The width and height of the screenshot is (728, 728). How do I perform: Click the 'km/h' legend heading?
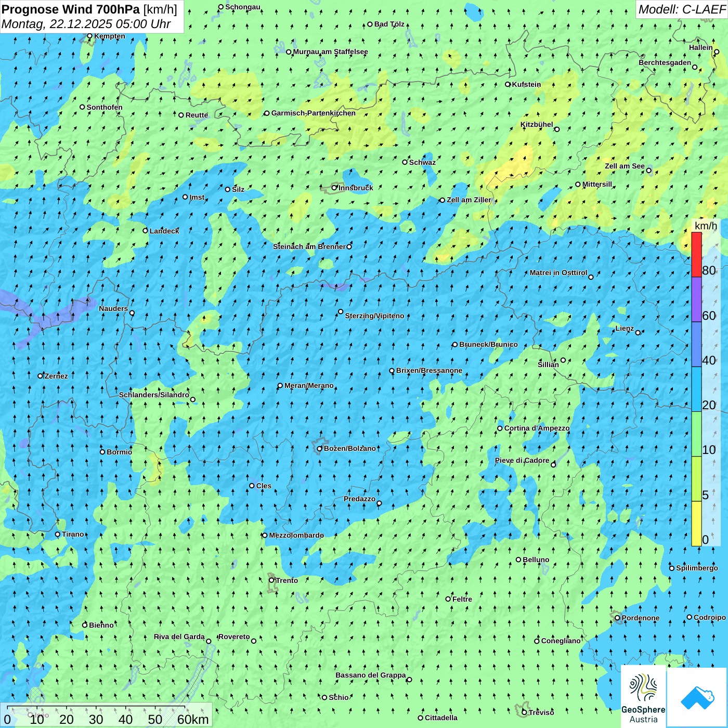[706, 225]
